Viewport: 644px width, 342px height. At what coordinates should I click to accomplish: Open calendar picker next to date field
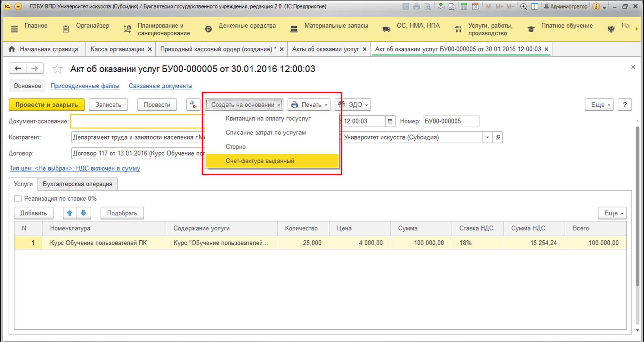(x=390, y=121)
